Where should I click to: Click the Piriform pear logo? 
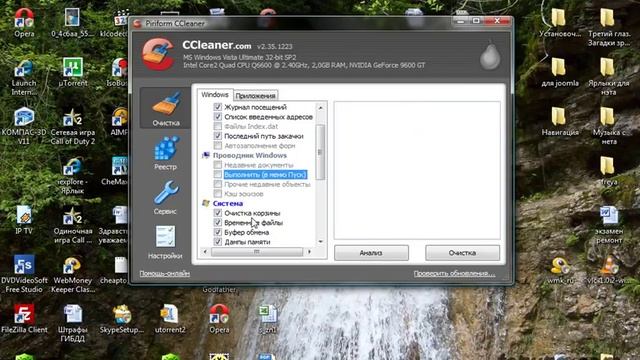(490, 56)
